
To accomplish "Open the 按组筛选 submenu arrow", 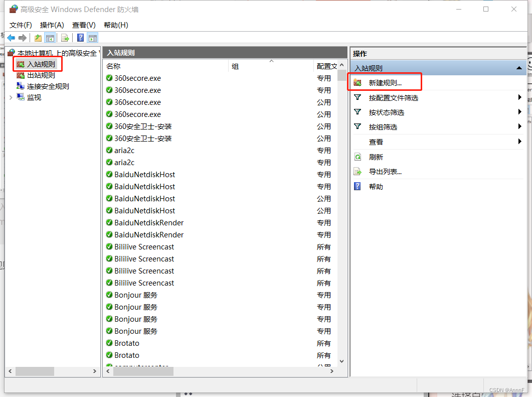I will [x=519, y=126].
